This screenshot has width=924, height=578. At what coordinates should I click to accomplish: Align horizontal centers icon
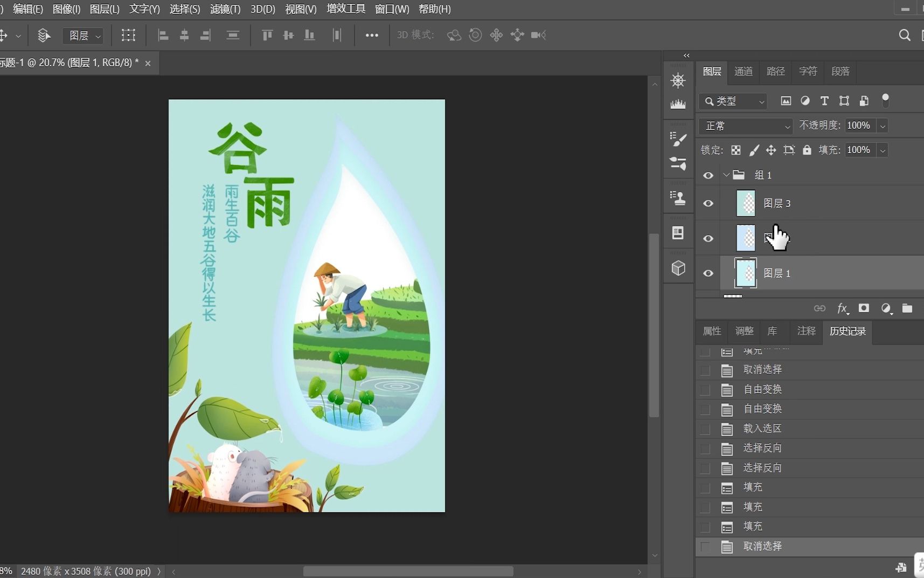[184, 36]
